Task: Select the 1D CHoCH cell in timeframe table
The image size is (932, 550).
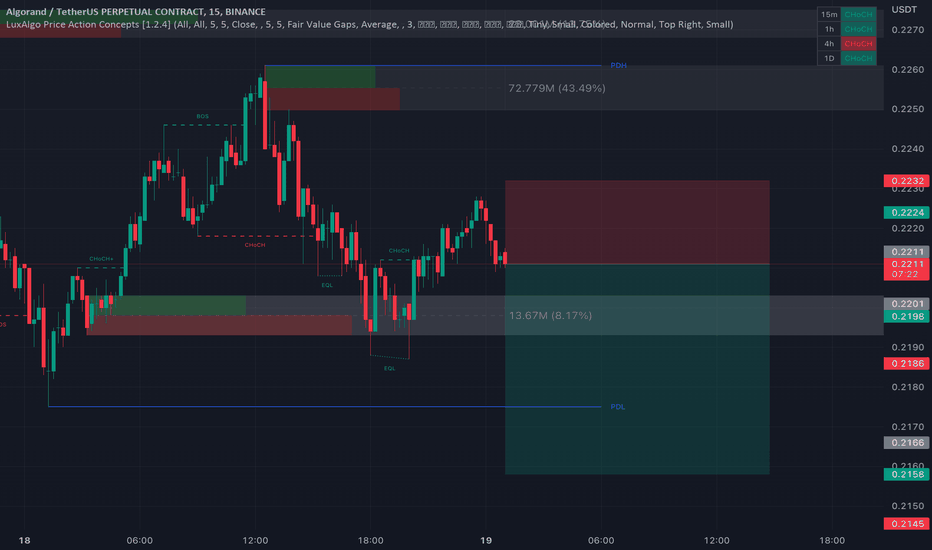Action: click(858, 58)
